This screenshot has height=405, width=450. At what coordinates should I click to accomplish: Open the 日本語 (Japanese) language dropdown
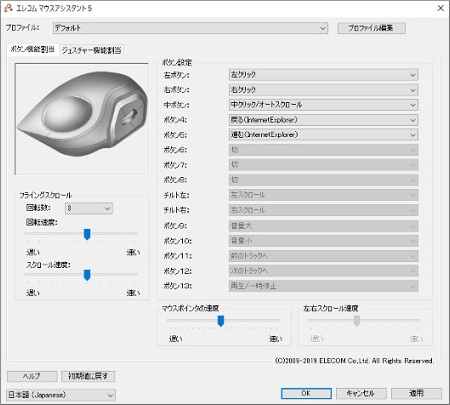point(61,395)
